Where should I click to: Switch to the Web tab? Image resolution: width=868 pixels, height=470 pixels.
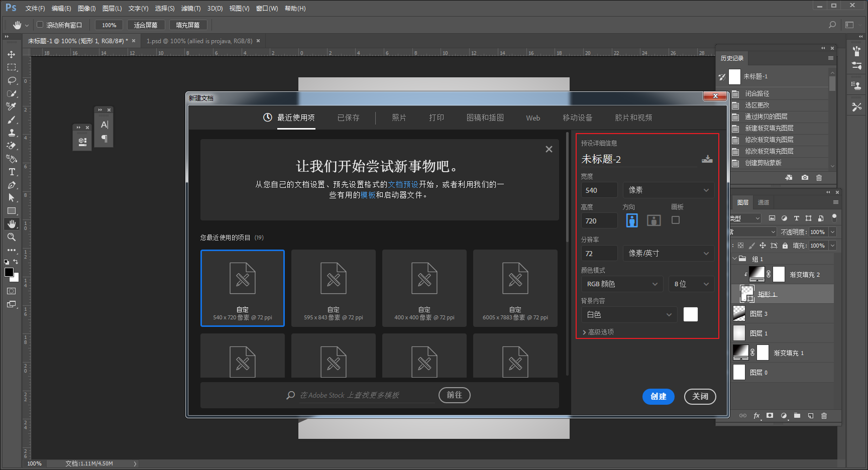pyautogui.click(x=533, y=118)
